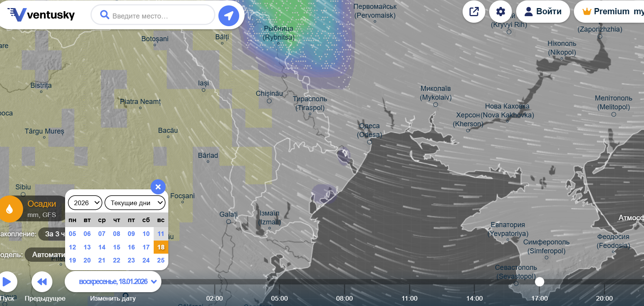Image resolution: width=644 pixels, height=306 pixels.
Task: Expand the 2026 year dropdown
Action: (x=85, y=203)
